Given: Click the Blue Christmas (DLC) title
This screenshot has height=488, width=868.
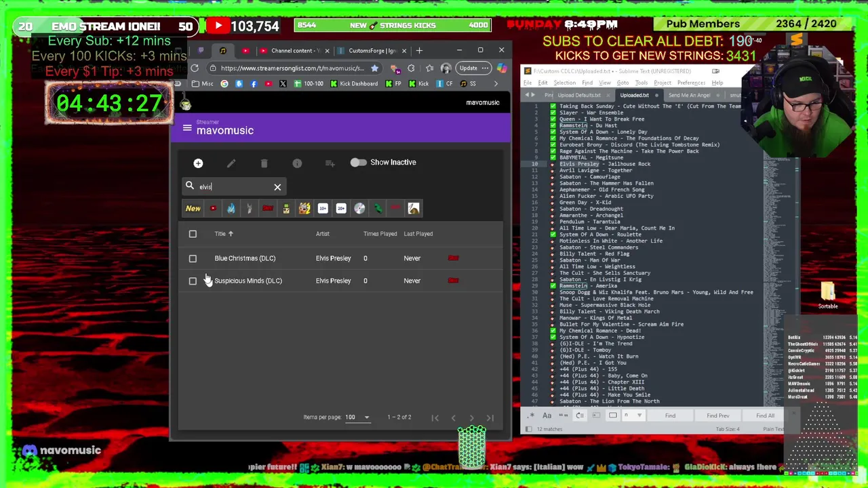Looking at the screenshot, I should pos(245,258).
